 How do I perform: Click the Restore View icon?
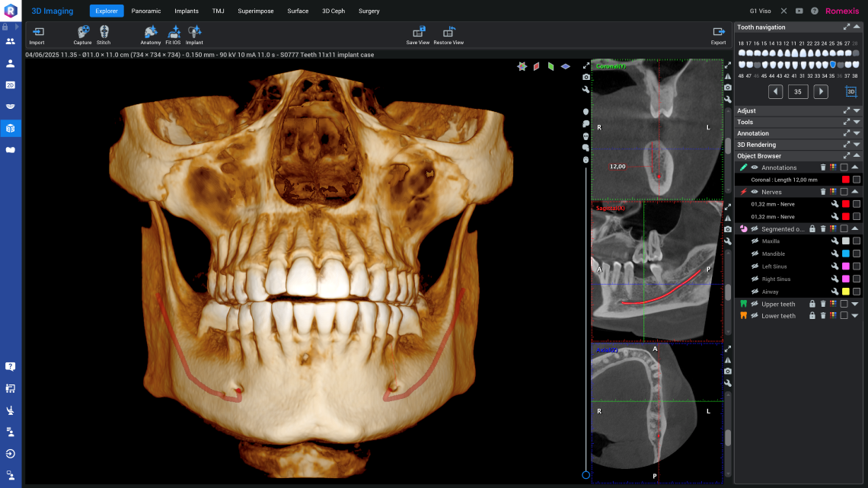448,32
